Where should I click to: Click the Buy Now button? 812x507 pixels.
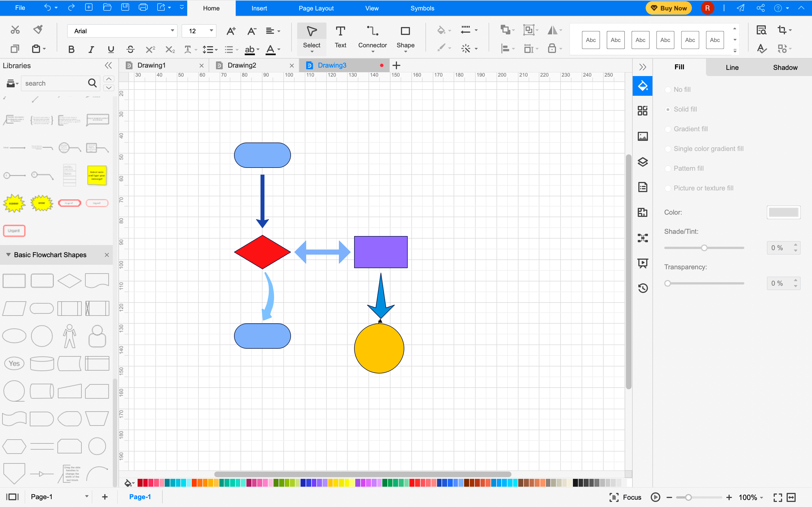[668, 8]
